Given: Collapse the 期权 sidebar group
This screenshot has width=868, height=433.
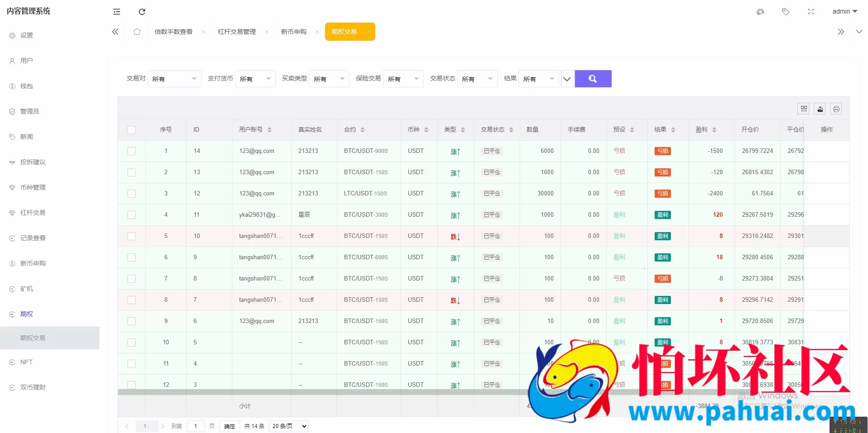Looking at the screenshot, I should (x=50, y=314).
